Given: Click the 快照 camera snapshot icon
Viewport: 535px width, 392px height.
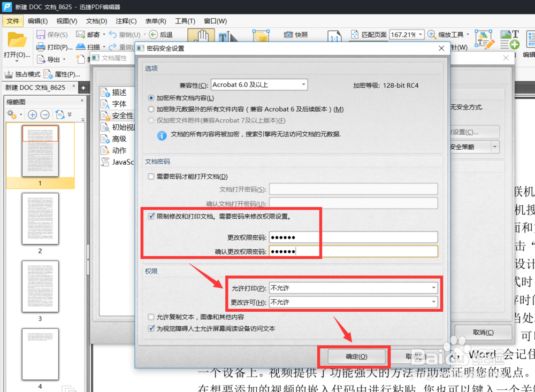Looking at the screenshot, I should pyautogui.click(x=288, y=34).
